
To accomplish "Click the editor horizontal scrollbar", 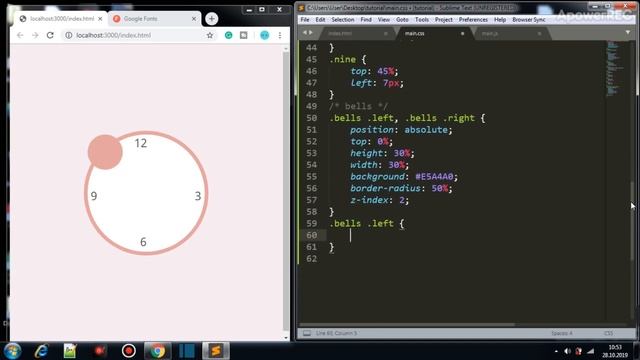I will 408,325.
